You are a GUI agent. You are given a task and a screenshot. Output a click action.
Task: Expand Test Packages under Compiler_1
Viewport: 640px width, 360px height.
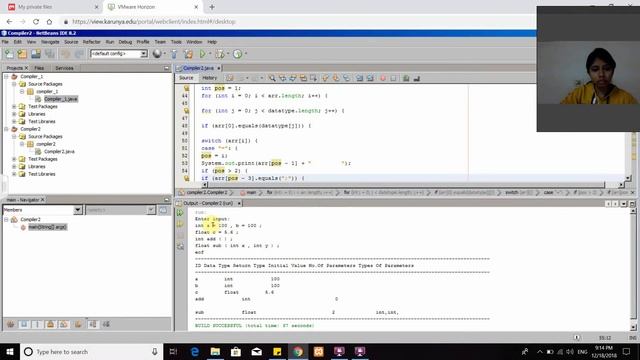[x=14, y=107]
